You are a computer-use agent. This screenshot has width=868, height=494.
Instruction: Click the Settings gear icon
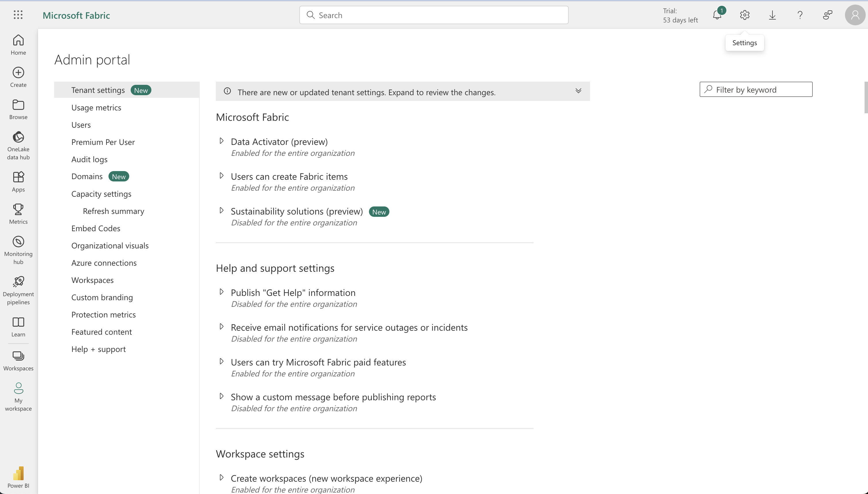click(745, 15)
